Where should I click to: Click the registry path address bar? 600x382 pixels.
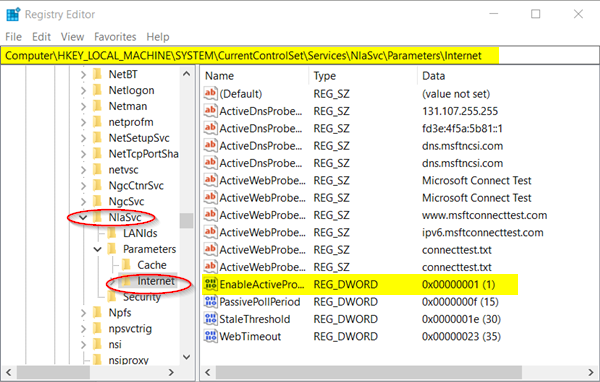point(300,56)
